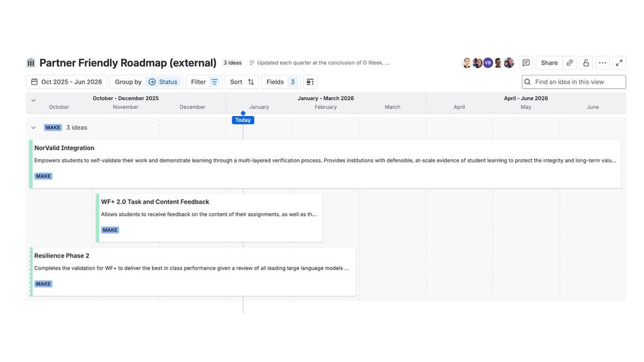Viewport: 644px width, 362px height.
Task: Open the comments icon
Action: click(x=526, y=62)
